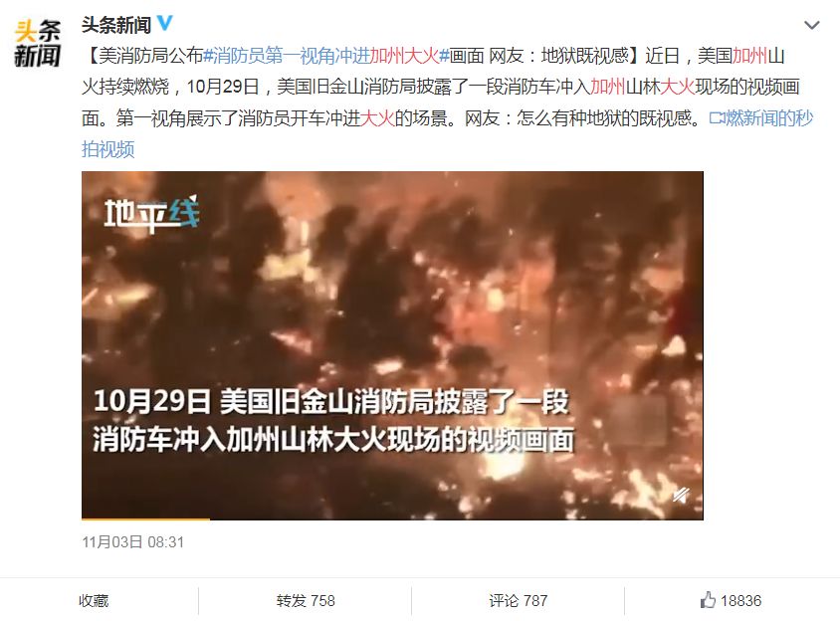840x621 pixels.
Task: Click the video camera icon before 燃新闻
Action: click(717, 117)
